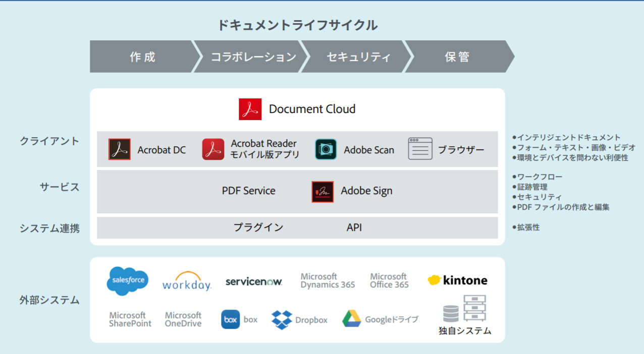Image resolution: width=644 pixels, height=354 pixels.
Task: Click the Googleドライブ label text
Action: [392, 319]
